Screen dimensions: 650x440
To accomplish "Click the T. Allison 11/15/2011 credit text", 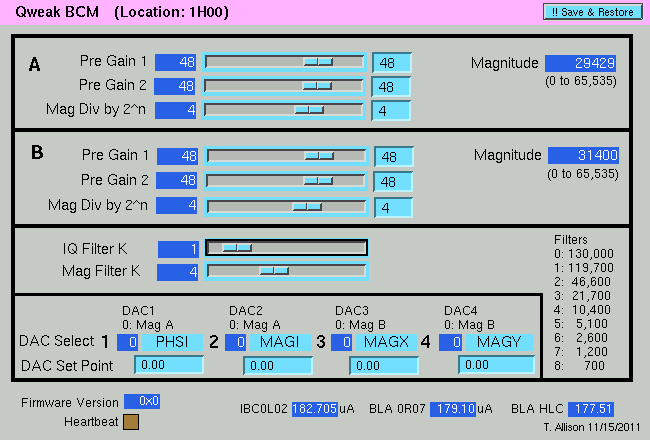I will click(592, 427).
